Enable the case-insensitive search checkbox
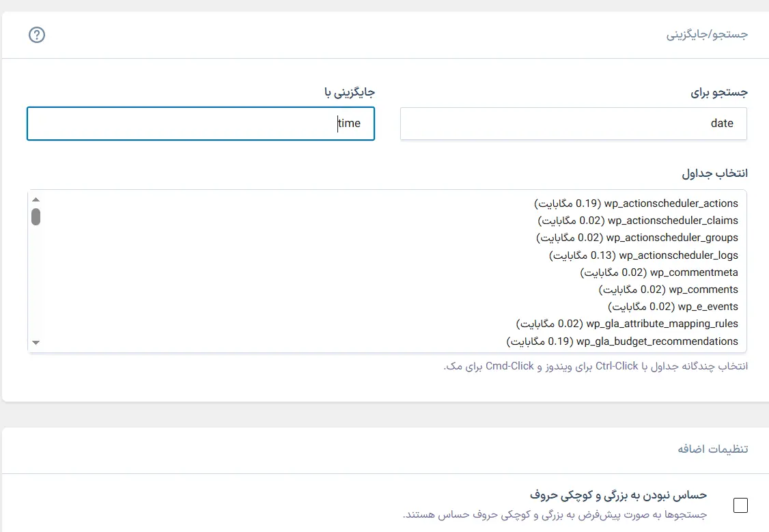Image resolution: width=769 pixels, height=532 pixels. 740,505
